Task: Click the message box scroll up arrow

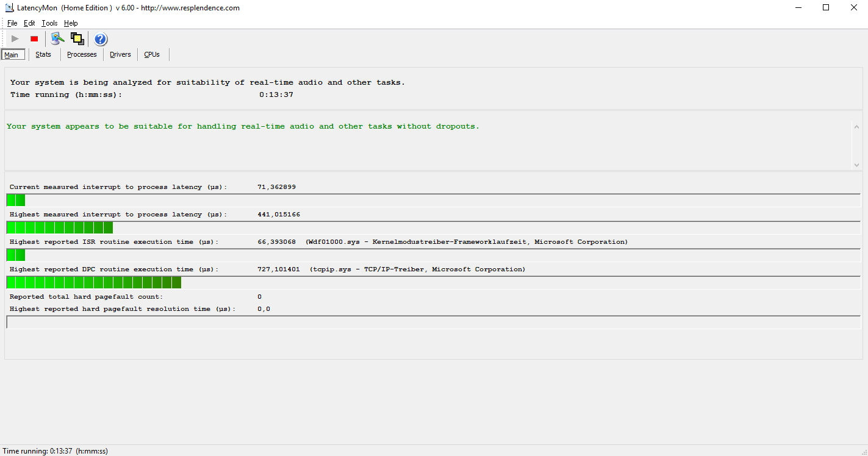Action: [856, 127]
